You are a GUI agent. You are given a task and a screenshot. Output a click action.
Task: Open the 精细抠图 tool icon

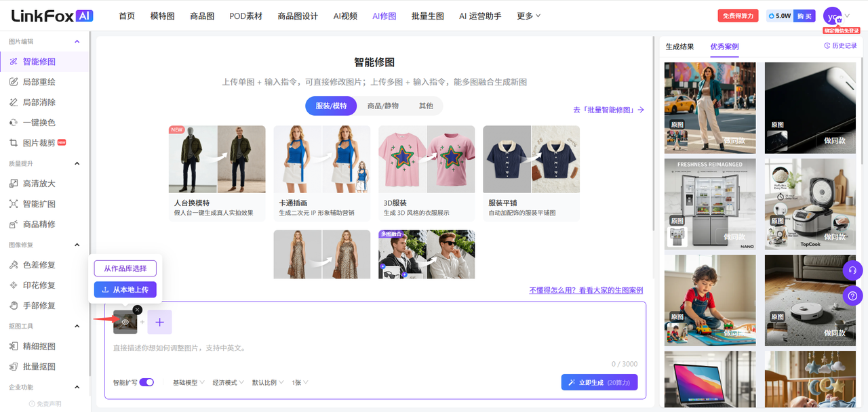point(14,346)
